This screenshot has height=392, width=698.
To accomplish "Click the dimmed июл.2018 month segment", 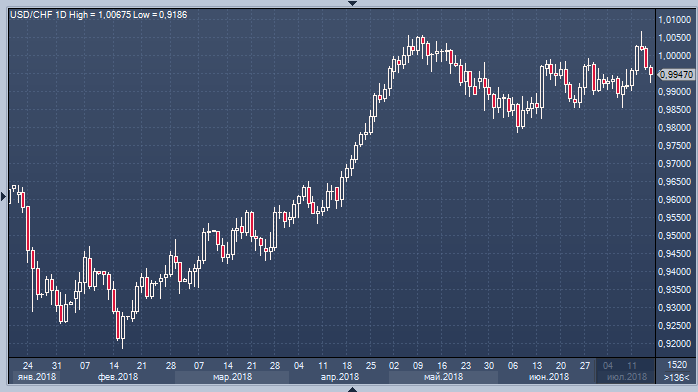I will pos(626,377).
